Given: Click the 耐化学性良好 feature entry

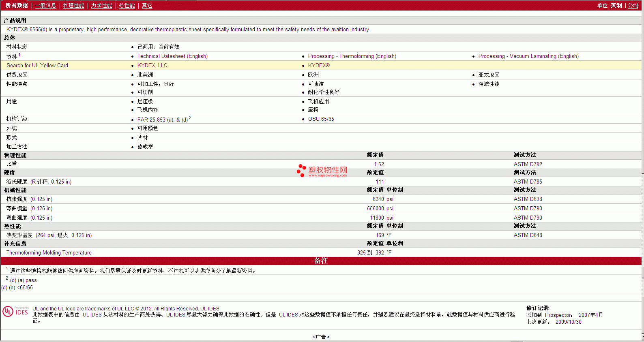Looking at the screenshot, I should tap(324, 92).
